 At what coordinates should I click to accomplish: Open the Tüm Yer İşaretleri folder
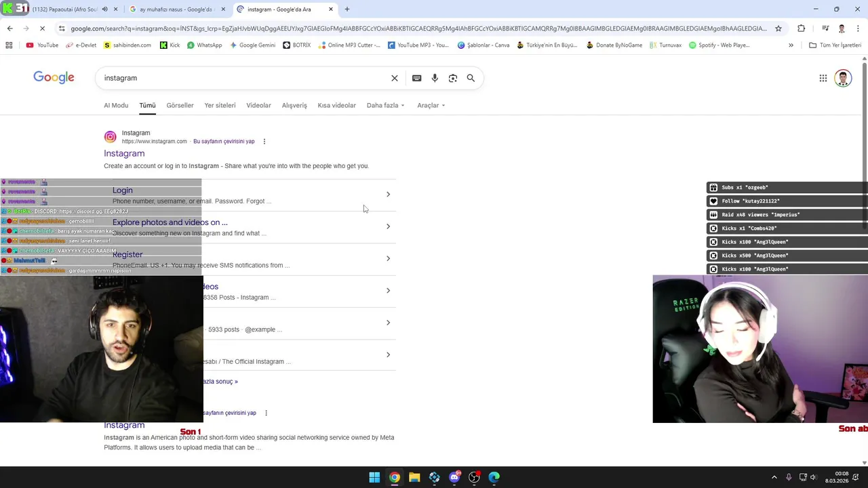(835, 45)
